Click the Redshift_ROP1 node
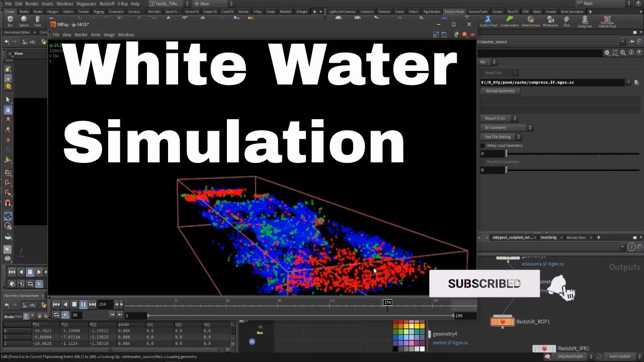The height and width of the screenshot is (362, 644). click(503, 321)
